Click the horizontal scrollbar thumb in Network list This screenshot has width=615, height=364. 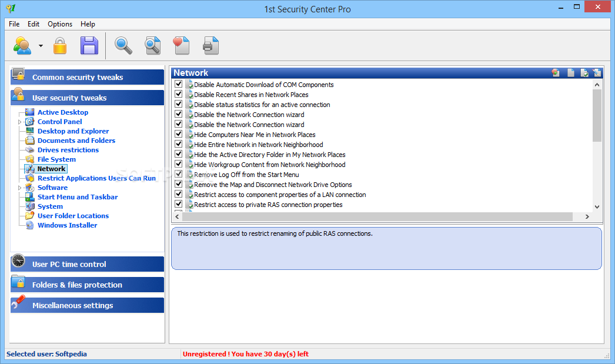377,216
